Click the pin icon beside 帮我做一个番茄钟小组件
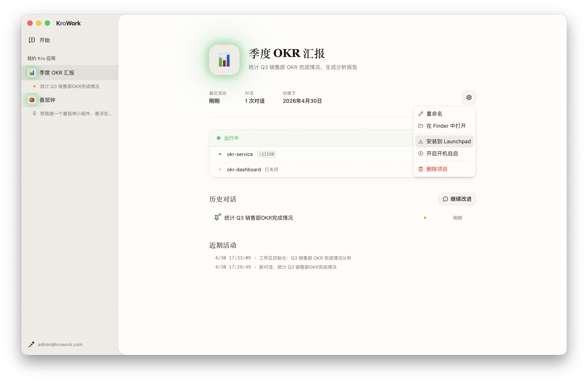The height and width of the screenshot is (383, 588). [x=35, y=114]
